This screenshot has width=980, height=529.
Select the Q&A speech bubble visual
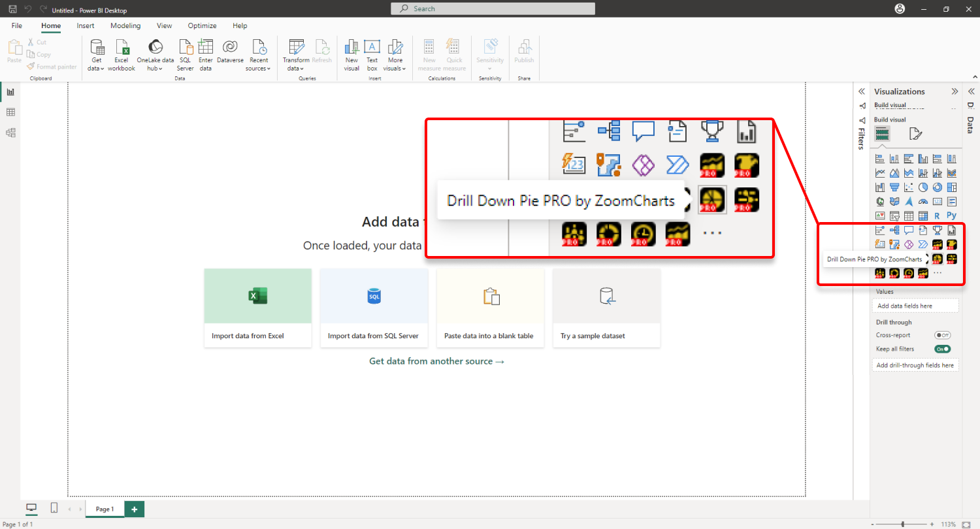[x=909, y=230]
